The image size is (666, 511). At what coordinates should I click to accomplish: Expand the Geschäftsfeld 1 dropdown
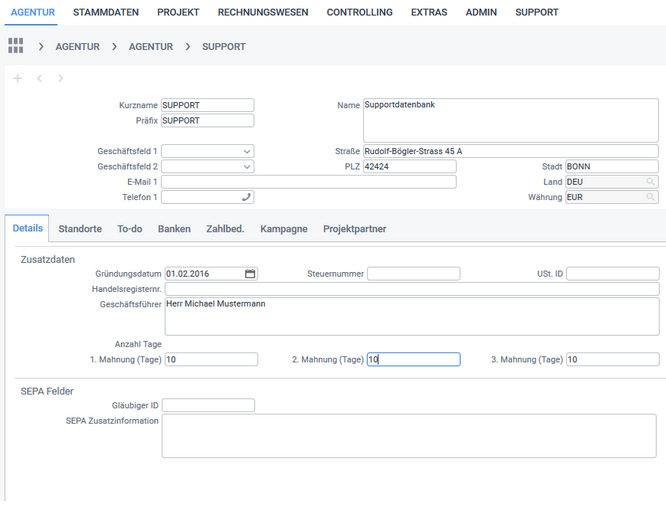click(x=247, y=152)
